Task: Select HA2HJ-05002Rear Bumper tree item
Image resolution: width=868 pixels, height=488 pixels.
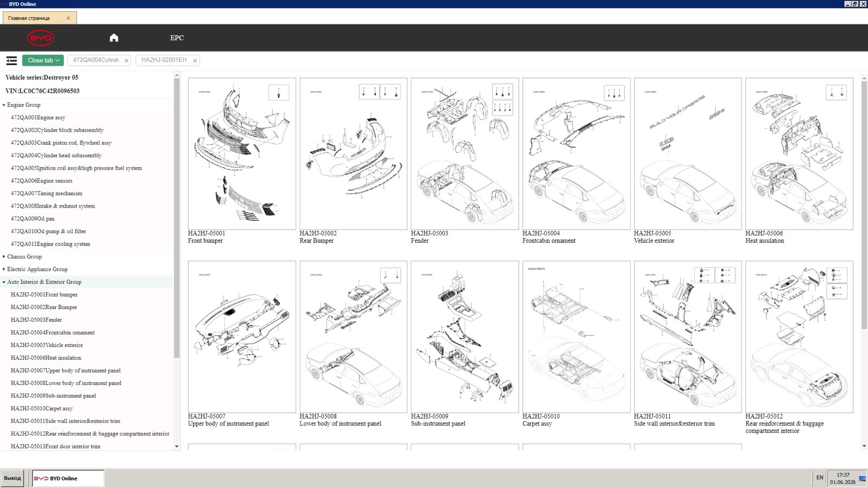Action: pyautogui.click(x=44, y=307)
